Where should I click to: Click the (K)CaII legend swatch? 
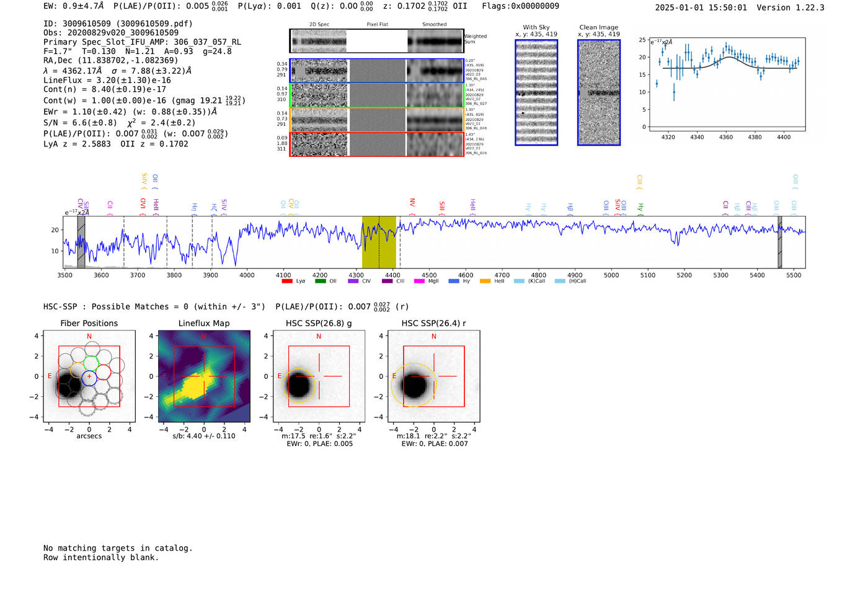click(519, 281)
